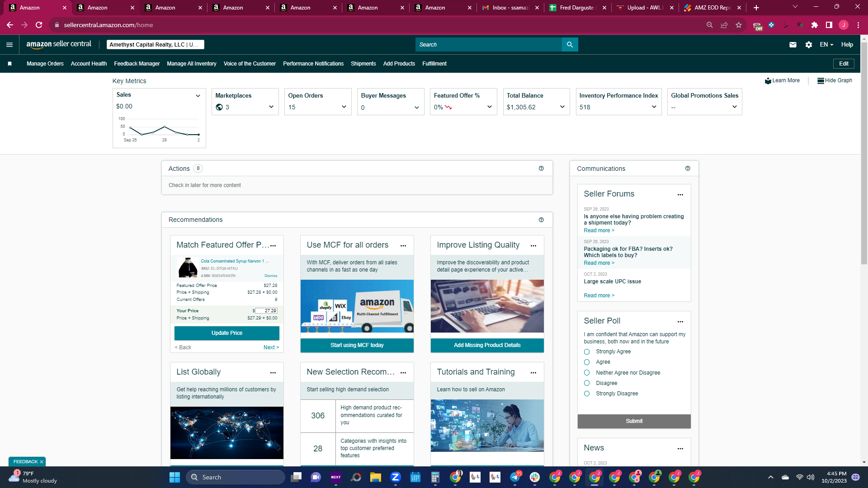Select Strongly Disagree radio option

pyautogui.click(x=587, y=394)
